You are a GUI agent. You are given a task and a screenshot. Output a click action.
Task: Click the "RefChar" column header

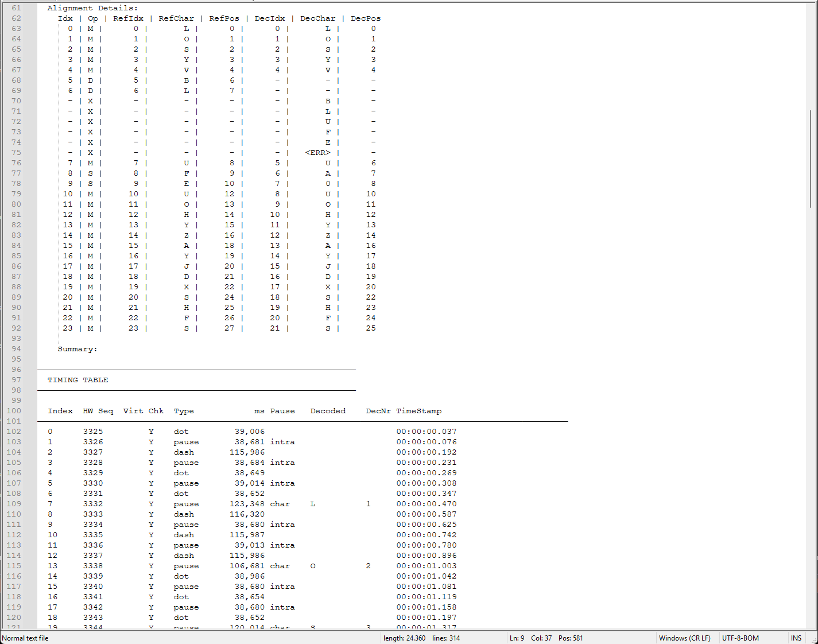tap(176, 18)
